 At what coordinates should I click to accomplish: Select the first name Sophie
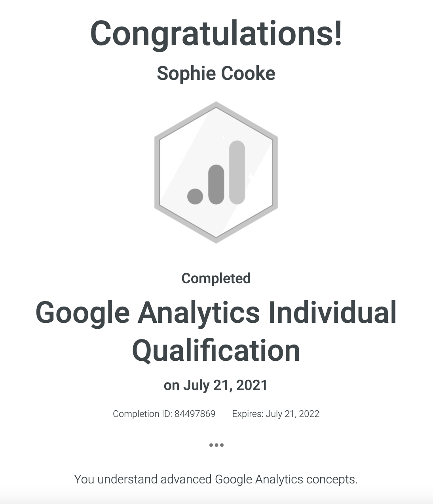click(182, 74)
